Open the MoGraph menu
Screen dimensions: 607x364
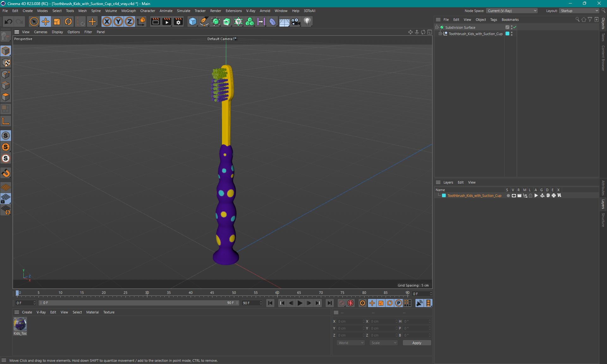[129, 11]
